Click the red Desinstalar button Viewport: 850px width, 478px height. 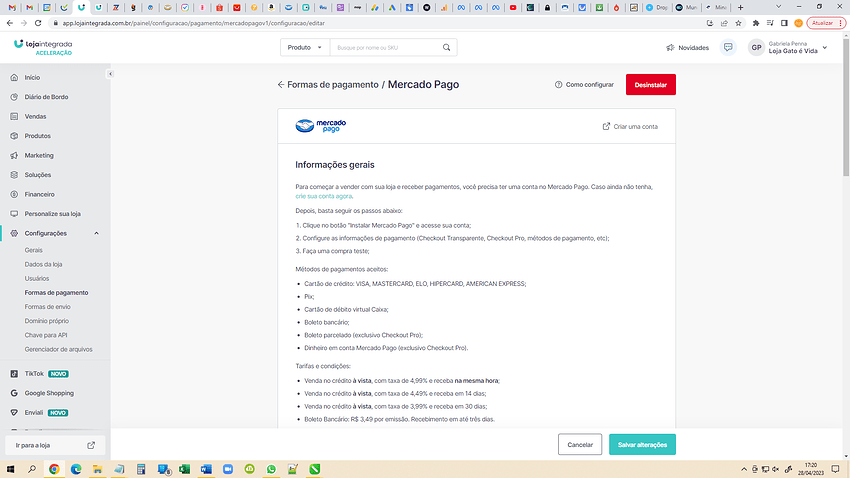point(651,85)
